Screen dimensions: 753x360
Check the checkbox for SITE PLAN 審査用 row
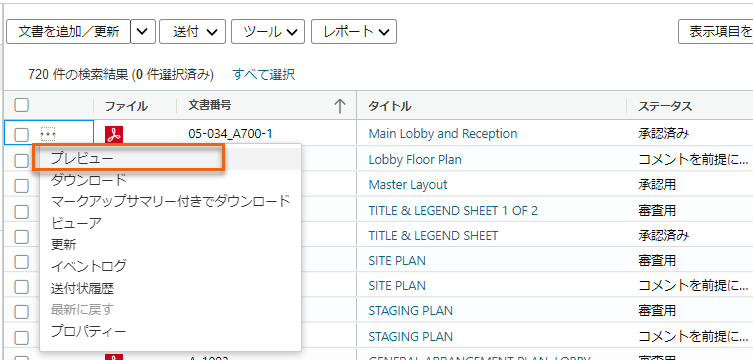point(22,262)
